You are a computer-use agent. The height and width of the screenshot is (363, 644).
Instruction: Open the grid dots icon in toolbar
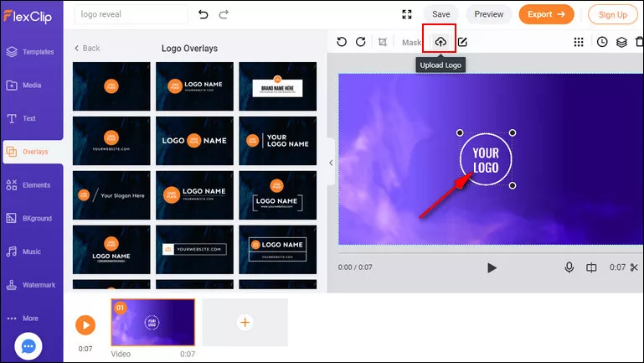point(579,42)
